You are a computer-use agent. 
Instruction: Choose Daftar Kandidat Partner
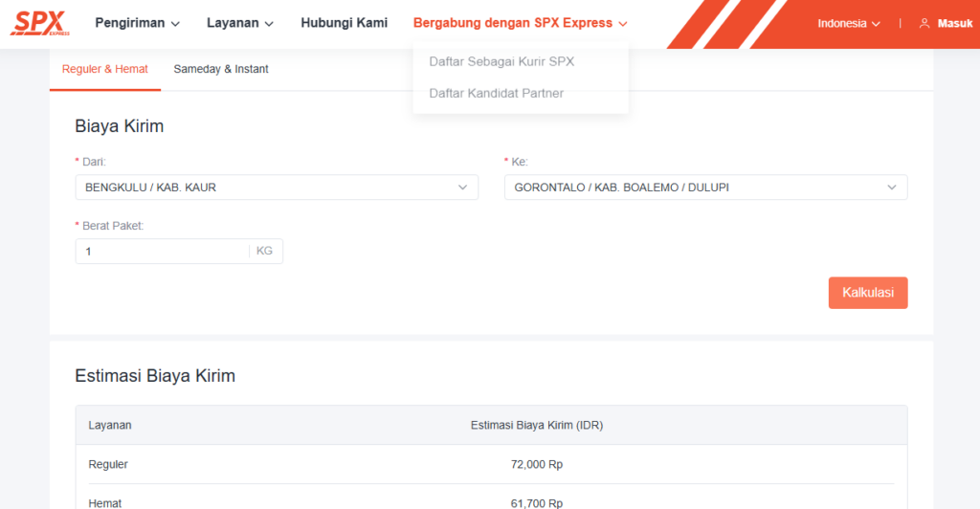coord(496,93)
